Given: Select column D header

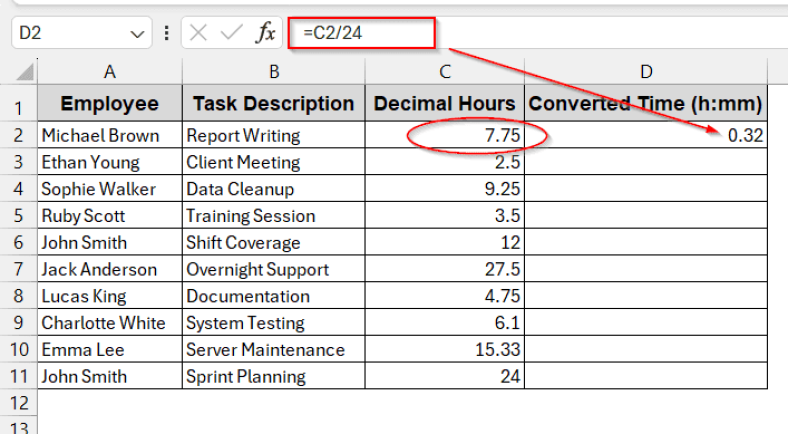Looking at the screenshot, I should pos(646,72).
